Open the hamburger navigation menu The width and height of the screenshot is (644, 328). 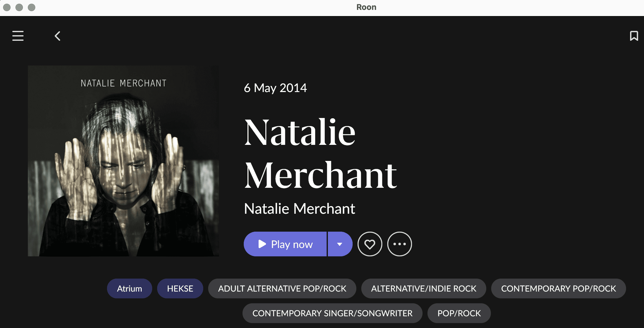click(18, 36)
